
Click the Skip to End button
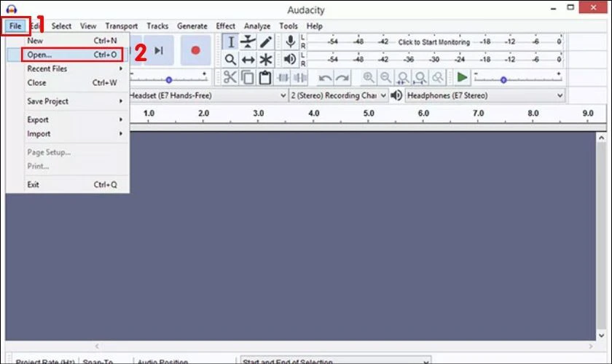(159, 50)
